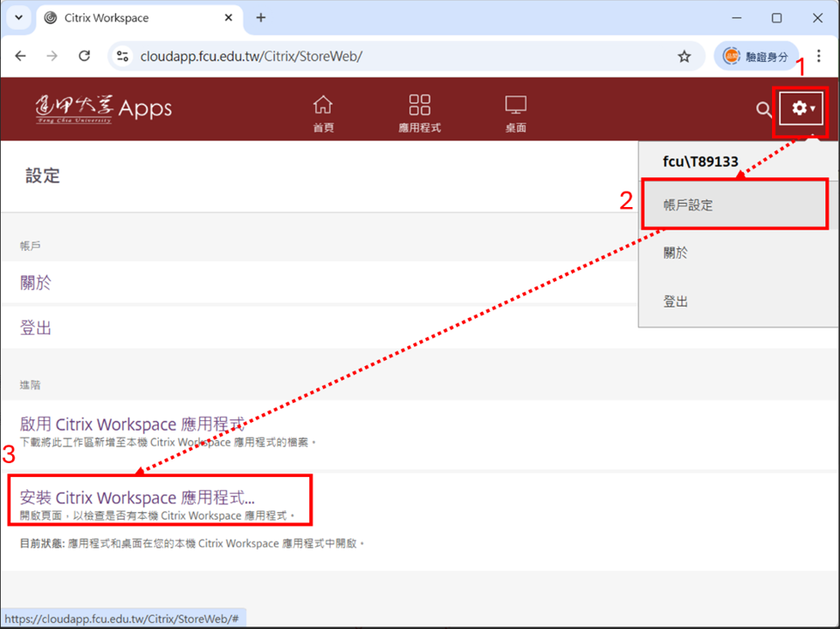Click the search magnifier icon

[763, 110]
